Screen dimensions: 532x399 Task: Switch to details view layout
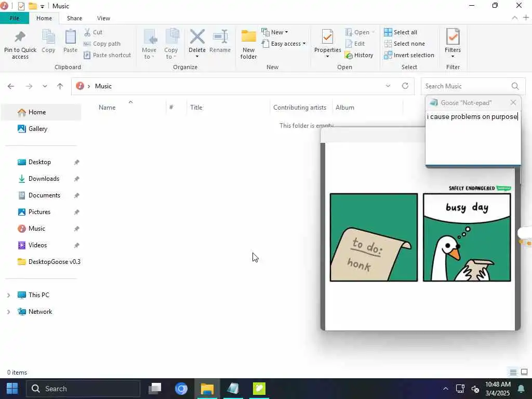(x=513, y=372)
